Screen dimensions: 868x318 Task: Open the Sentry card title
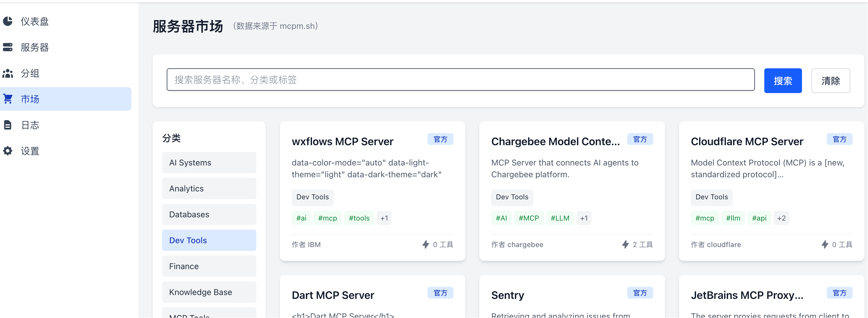pos(508,295)
